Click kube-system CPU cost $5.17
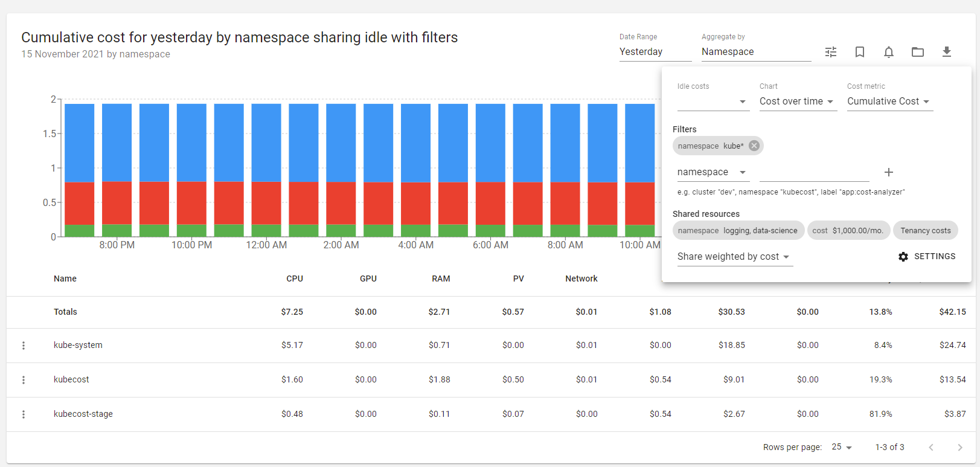Image resolution: width=980 pixels, height=467 pixels. [x=292, y=345]
